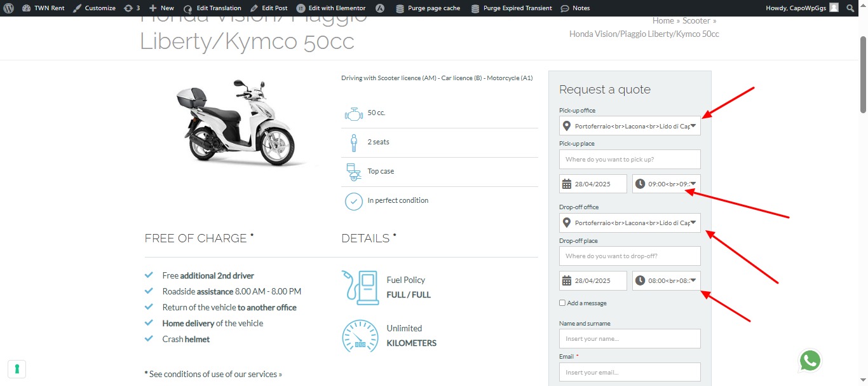Click the engine icon beside 50 cc.

click(353, 113)
